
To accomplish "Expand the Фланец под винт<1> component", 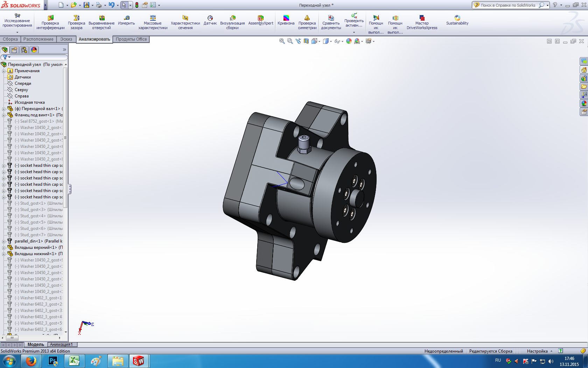I will [4, 115].
